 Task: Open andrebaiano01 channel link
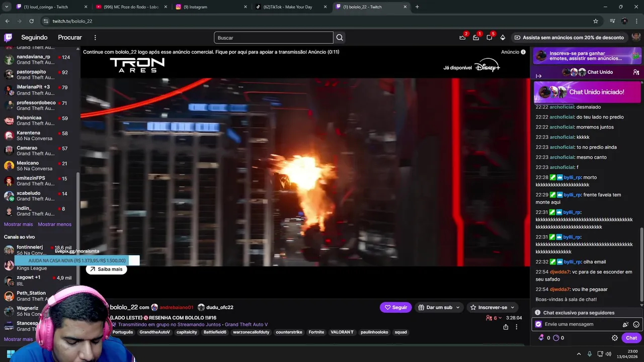pyautogui.click(x=176, y=307)
